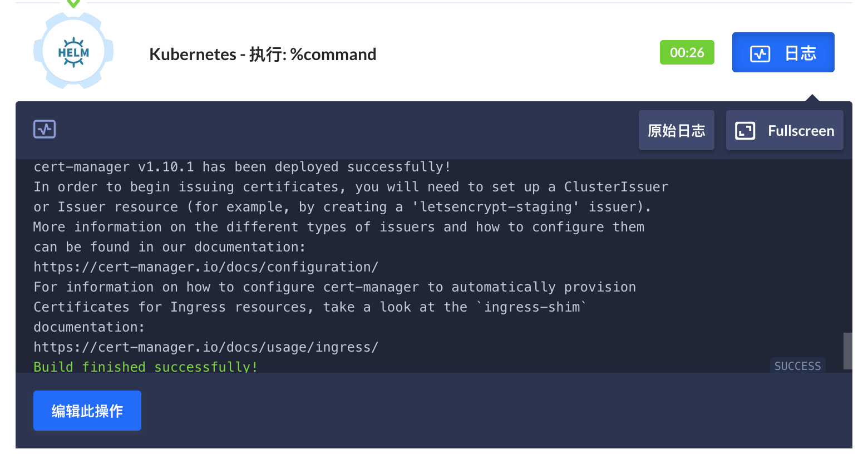Click the pulse icon in the log panel header

coord(44,129)
